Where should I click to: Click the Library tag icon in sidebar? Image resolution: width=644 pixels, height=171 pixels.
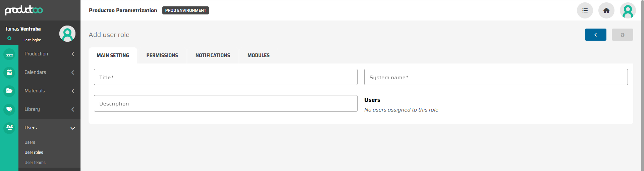click(x=9, y=110)
